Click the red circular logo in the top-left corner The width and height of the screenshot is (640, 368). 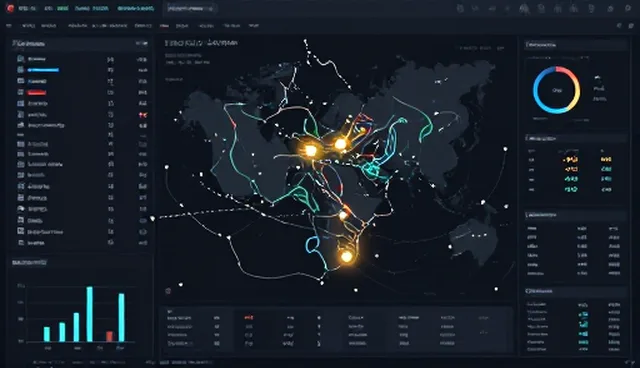[x=10, y=8]
